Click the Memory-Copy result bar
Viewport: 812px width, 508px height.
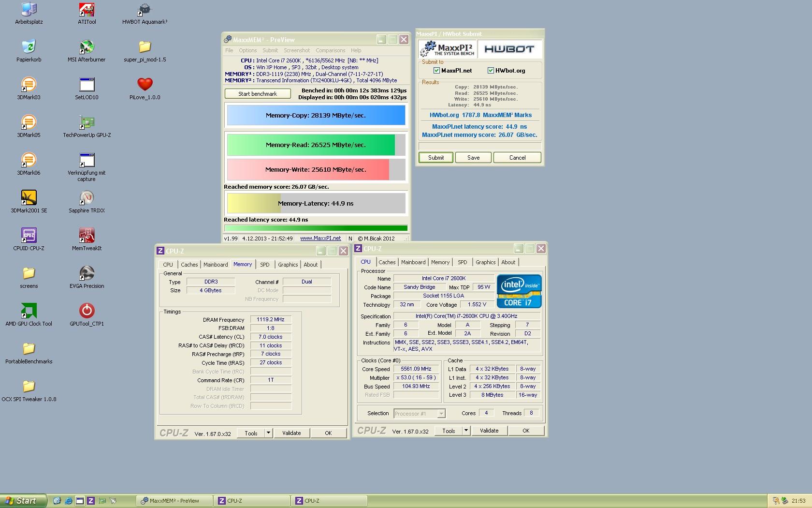click(x=316, y=116)
